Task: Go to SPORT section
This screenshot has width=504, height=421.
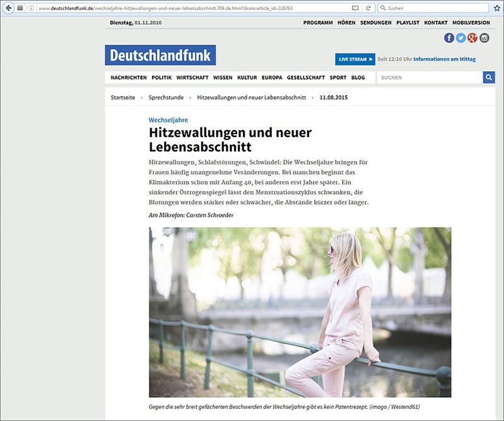Action: coord(338,78)
